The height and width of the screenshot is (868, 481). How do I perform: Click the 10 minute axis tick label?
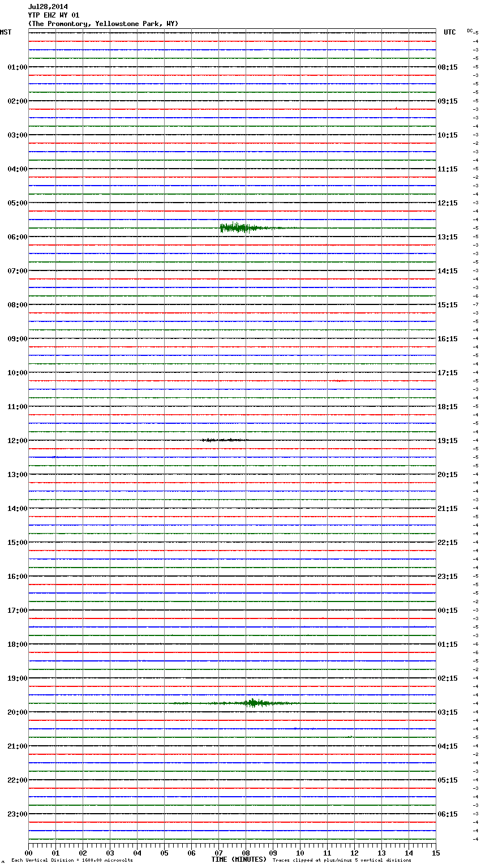[300, 853]
